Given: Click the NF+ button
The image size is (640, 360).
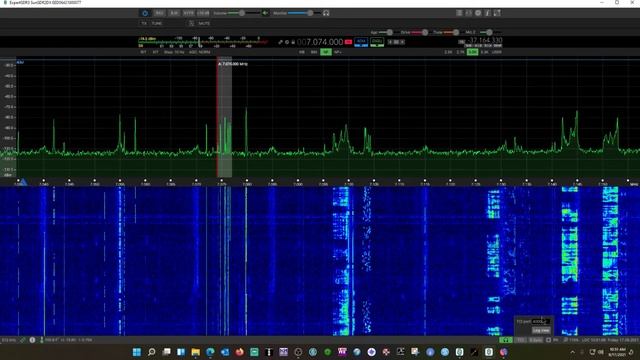Looking at the screenshot, I should [x=338, y=52].
